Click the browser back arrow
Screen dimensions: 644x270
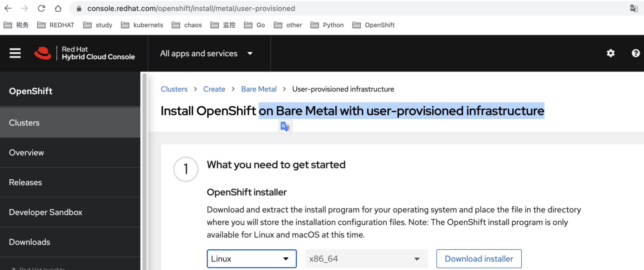pyautogui.click(x=8, y=8)
